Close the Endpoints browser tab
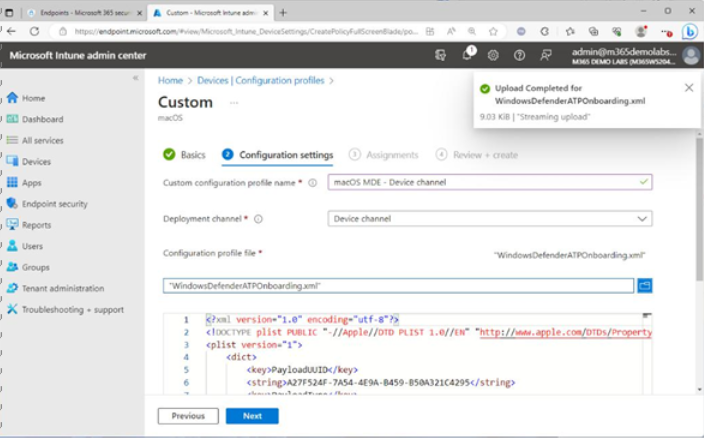The width and height of the screenshot is (704, 439). click(139, 13)
